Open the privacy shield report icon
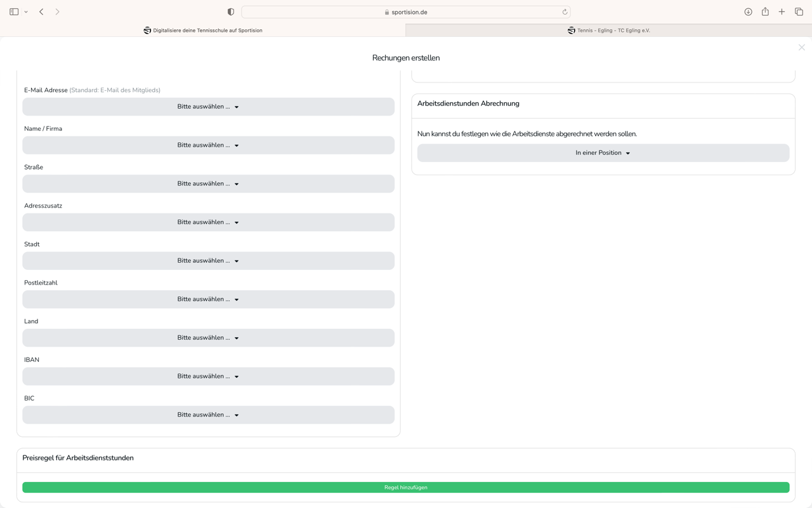 [x=231, y=12]
